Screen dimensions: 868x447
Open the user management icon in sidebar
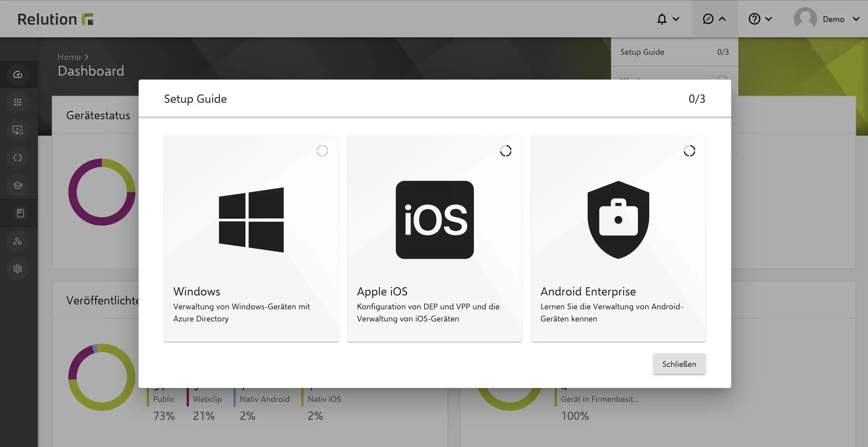(18, 241)
